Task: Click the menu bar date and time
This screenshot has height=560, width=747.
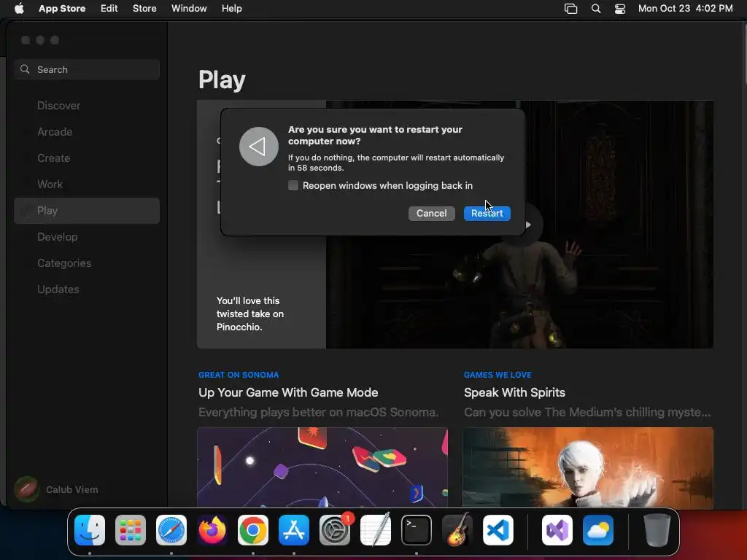Action: point(685,9)
